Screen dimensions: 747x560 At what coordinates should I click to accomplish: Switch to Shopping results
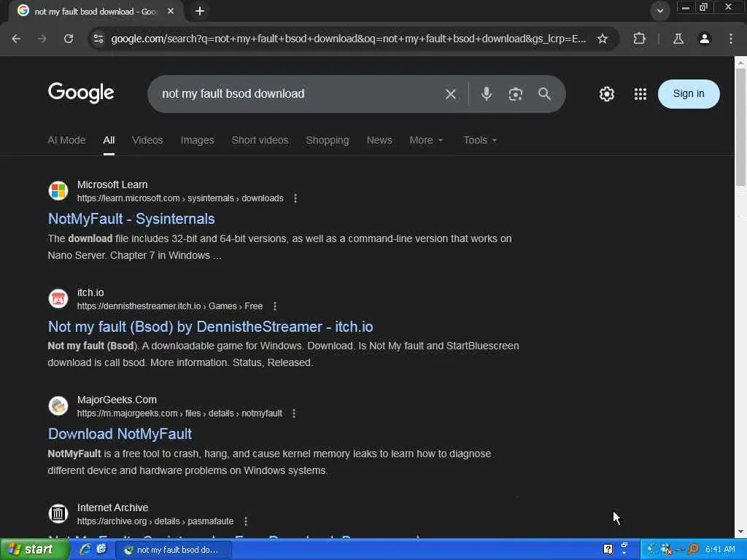pos(328,140)
